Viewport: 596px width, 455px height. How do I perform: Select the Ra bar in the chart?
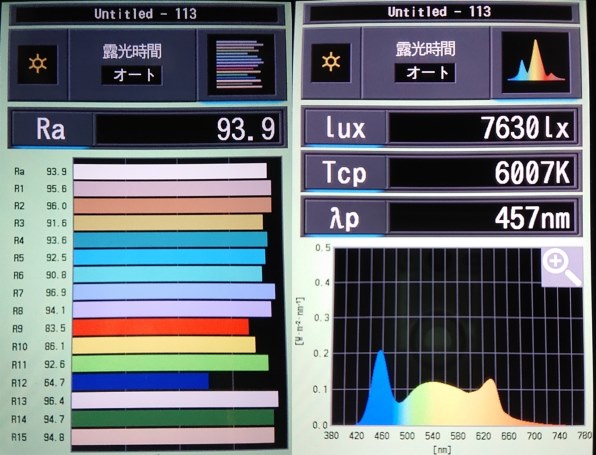coord(170,171)
